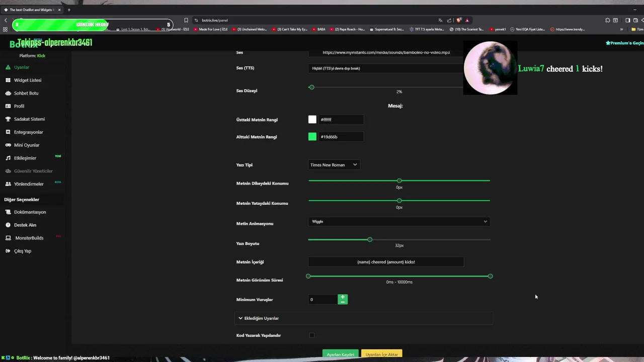
Task: Click the #ffffff hex color field
Action: (x=341, y=120)
